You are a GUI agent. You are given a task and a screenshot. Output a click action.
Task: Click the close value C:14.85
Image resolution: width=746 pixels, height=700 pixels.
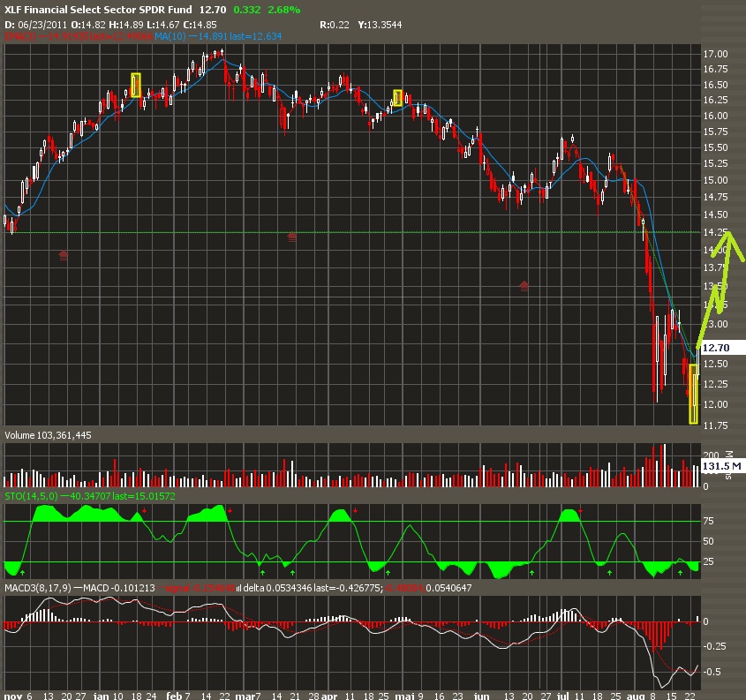tap(200, 25)
